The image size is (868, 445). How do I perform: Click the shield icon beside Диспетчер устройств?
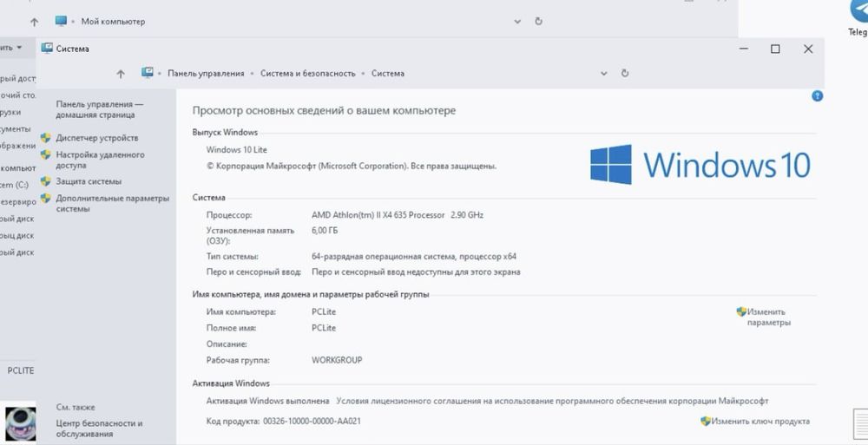tap(45, 138)
